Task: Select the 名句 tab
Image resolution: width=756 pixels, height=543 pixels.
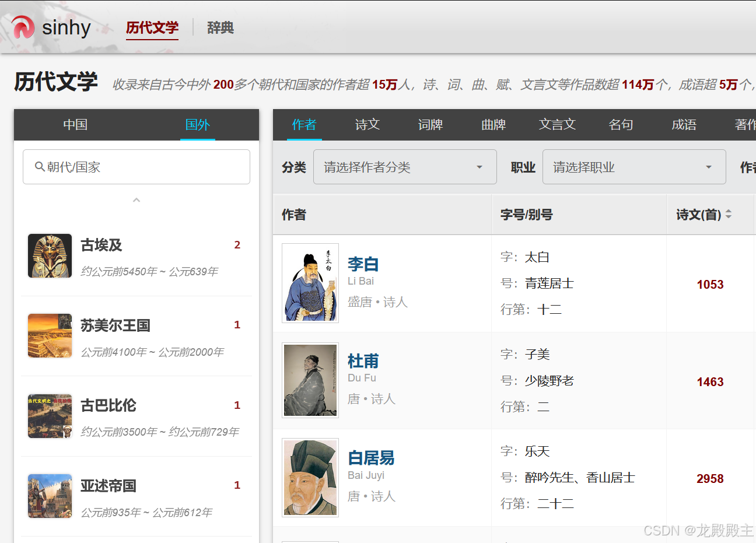Action: [x=621, y=125]
